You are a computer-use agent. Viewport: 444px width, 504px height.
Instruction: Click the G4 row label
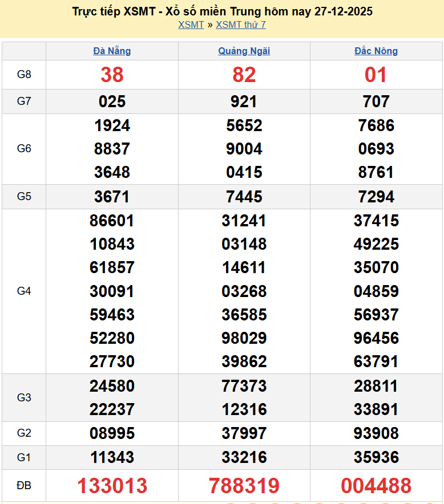click(x=24, y=291)
